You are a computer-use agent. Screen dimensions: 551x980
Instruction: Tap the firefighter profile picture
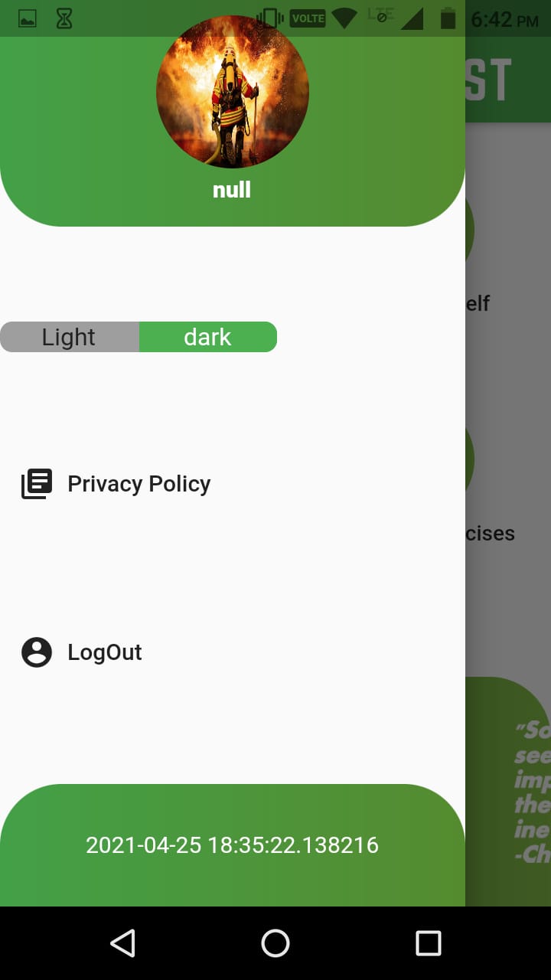(233, 92)
